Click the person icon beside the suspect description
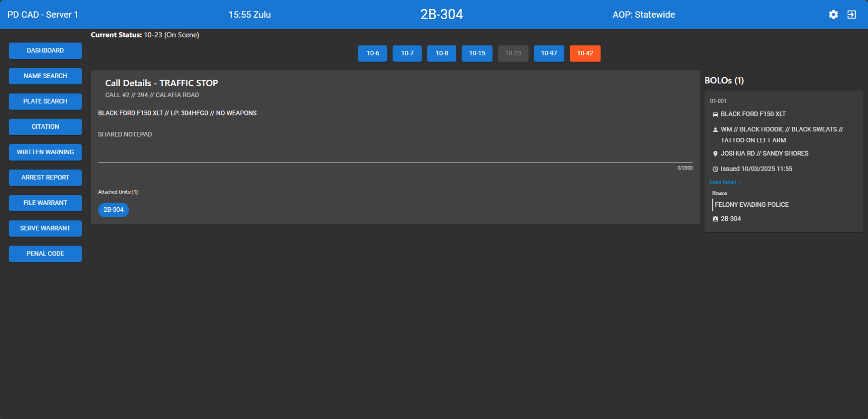This screenshot has width=868, height=419. (715, 129)
